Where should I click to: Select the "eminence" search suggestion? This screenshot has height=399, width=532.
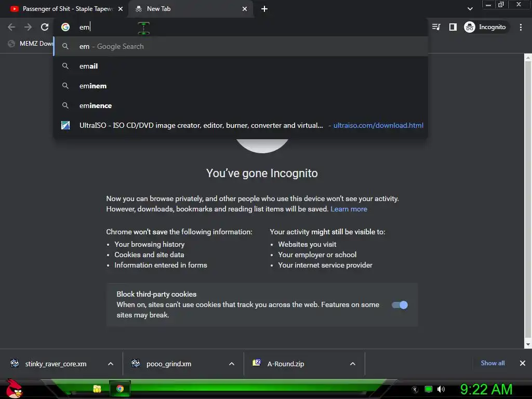(241, 105)
